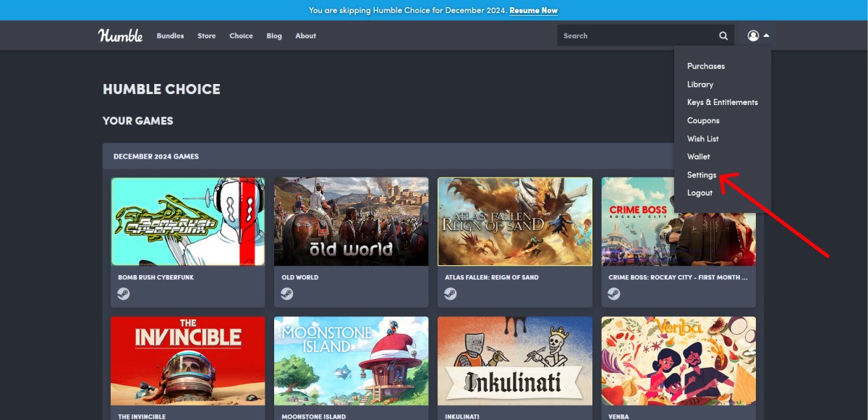Open Coupons from the account menu
This screenshot has height=420, width=868.
click(703, 120)
